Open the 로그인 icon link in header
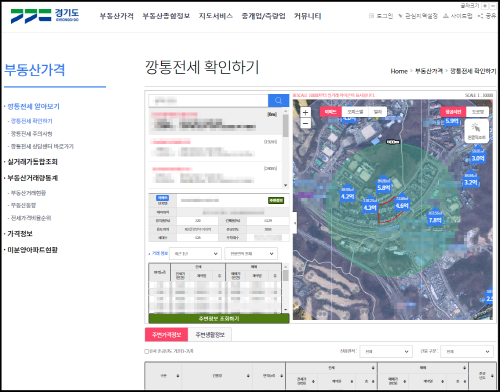 click(381, 16)
